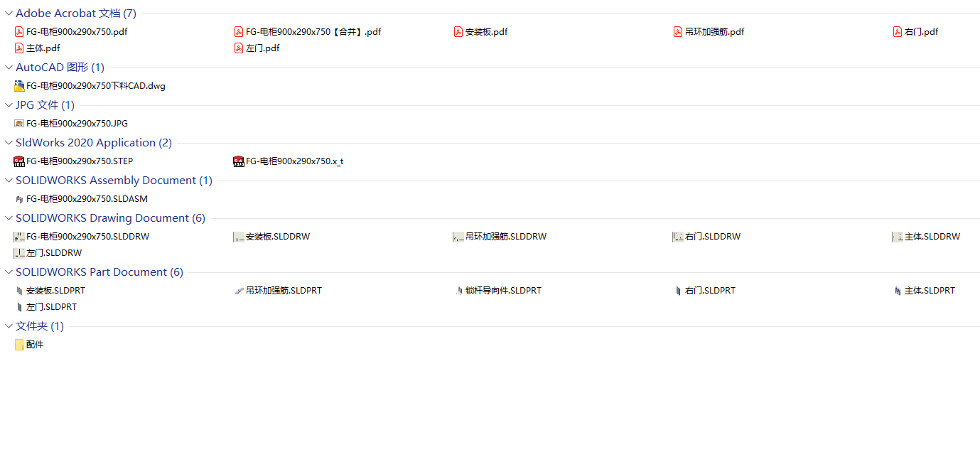Select file name FG-电柜900x290x750.STEP

coord(80,161)
